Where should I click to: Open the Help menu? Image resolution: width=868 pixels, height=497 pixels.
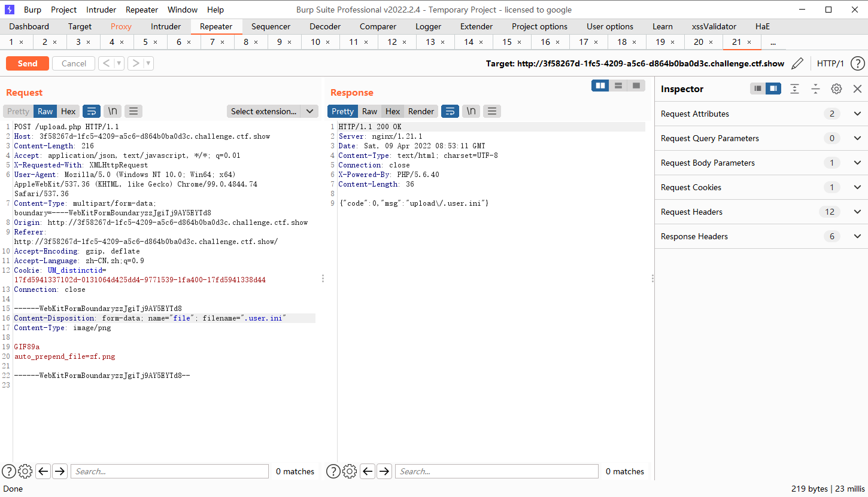coord(216,10)
